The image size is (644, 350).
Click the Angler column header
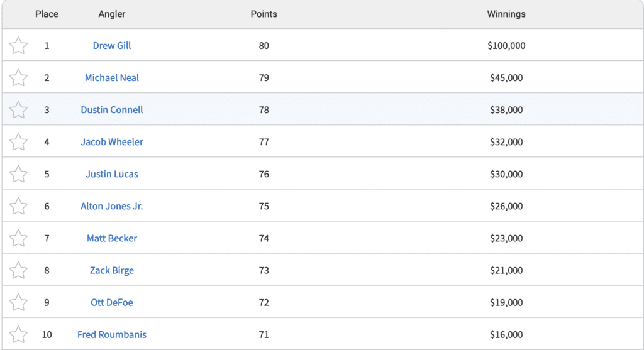tap(112, 14)
